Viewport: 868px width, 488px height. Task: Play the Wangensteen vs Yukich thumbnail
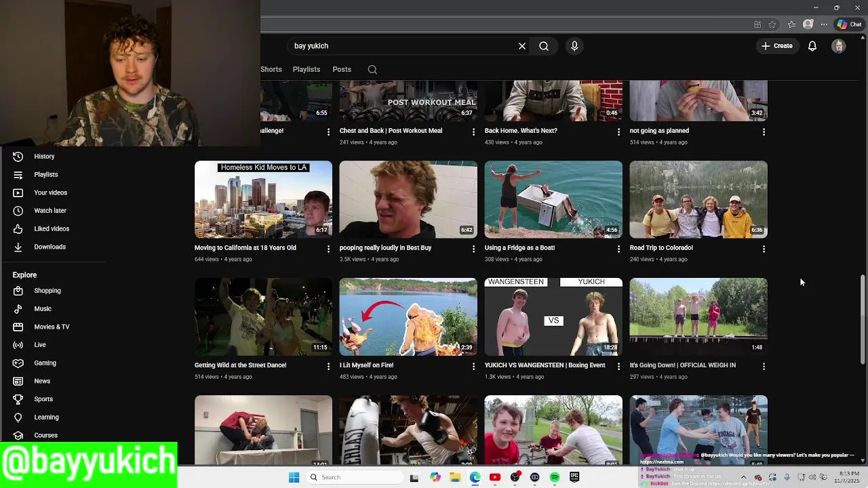pos(553,317)
